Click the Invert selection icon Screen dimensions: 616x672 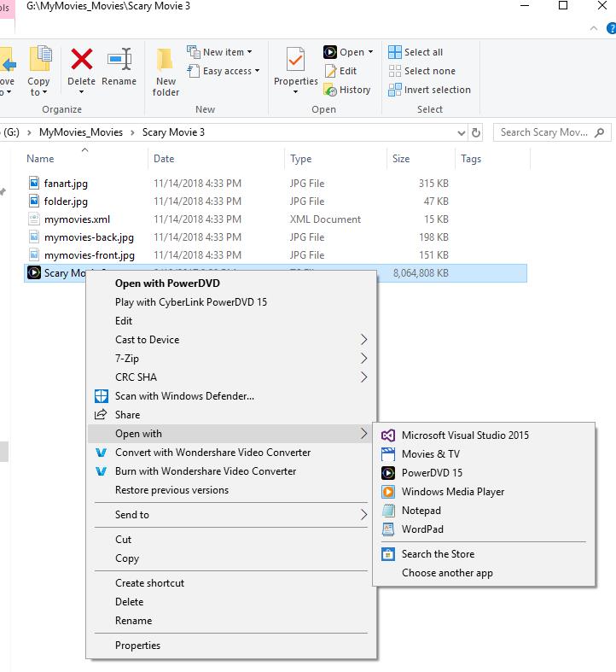[394, 90]
